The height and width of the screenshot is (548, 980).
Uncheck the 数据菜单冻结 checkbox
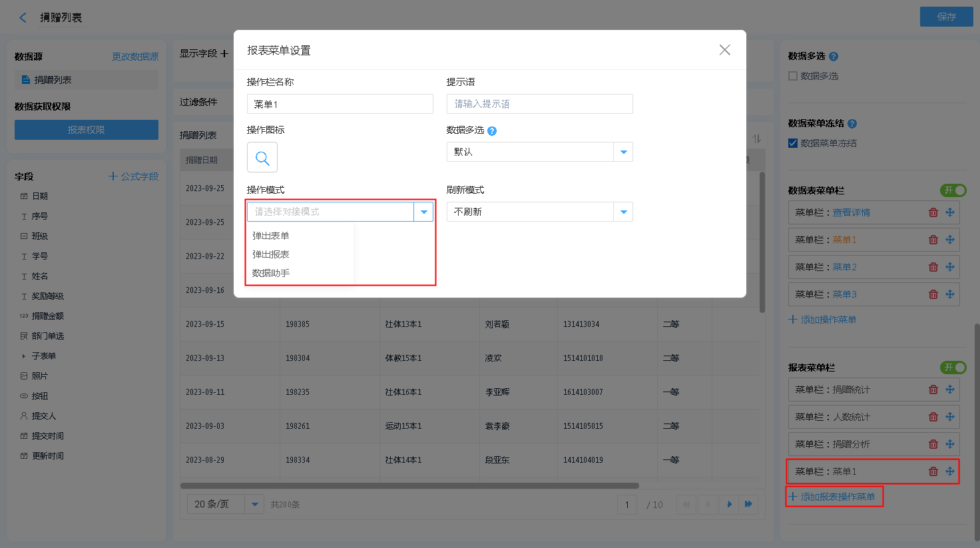(793, 143)
